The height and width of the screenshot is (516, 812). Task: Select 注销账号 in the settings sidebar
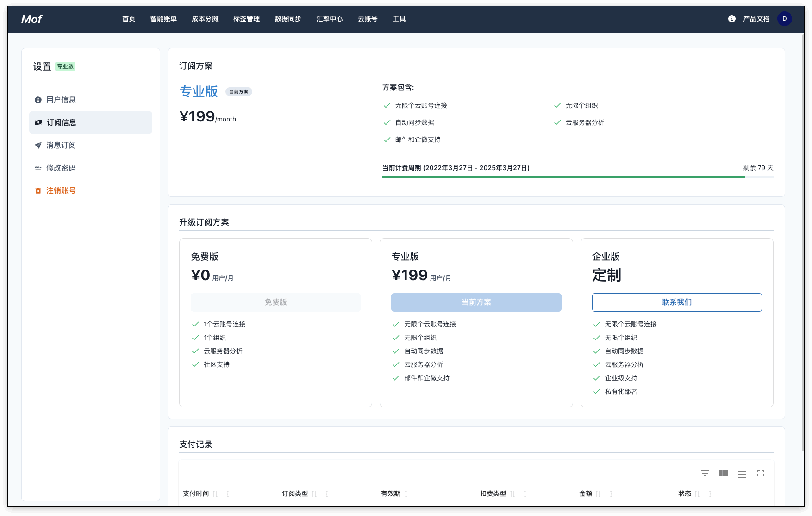point(61,190)
